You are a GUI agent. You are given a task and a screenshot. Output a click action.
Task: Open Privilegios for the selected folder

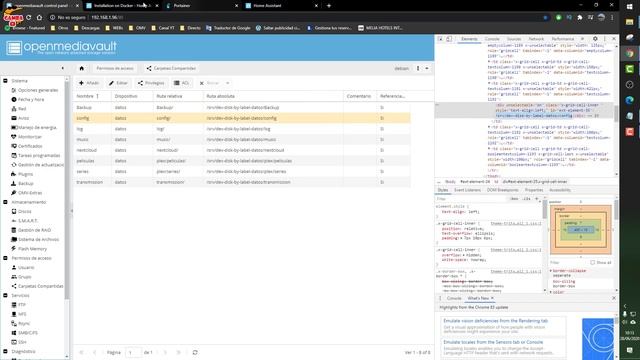(151, 83)
